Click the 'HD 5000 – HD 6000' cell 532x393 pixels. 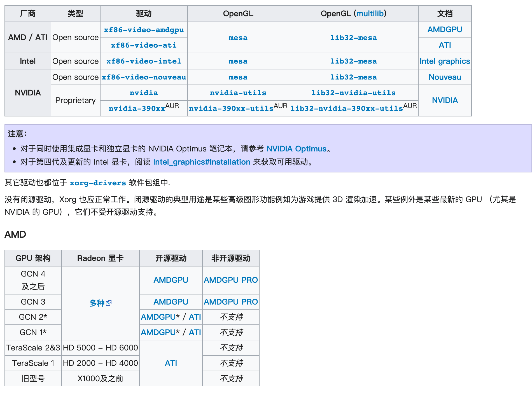coord(100,348)
